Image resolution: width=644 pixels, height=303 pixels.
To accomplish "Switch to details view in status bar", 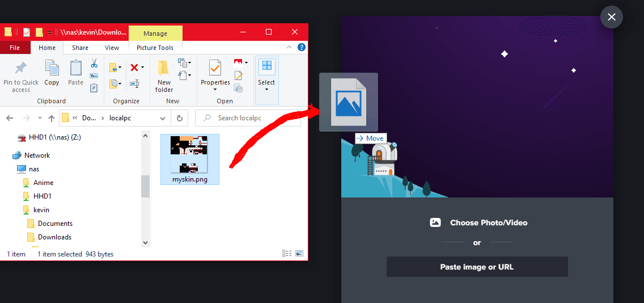I will [287, 254].
